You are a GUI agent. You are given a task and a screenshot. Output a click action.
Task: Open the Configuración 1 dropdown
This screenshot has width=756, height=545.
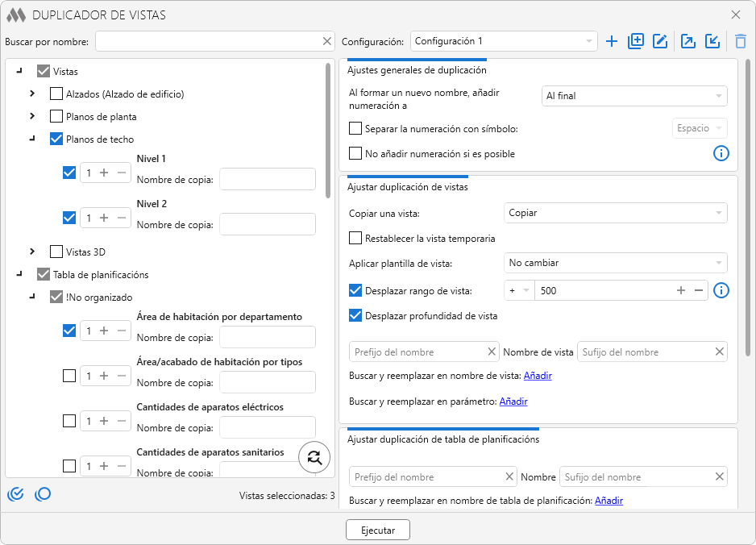(x=504, y=41)
